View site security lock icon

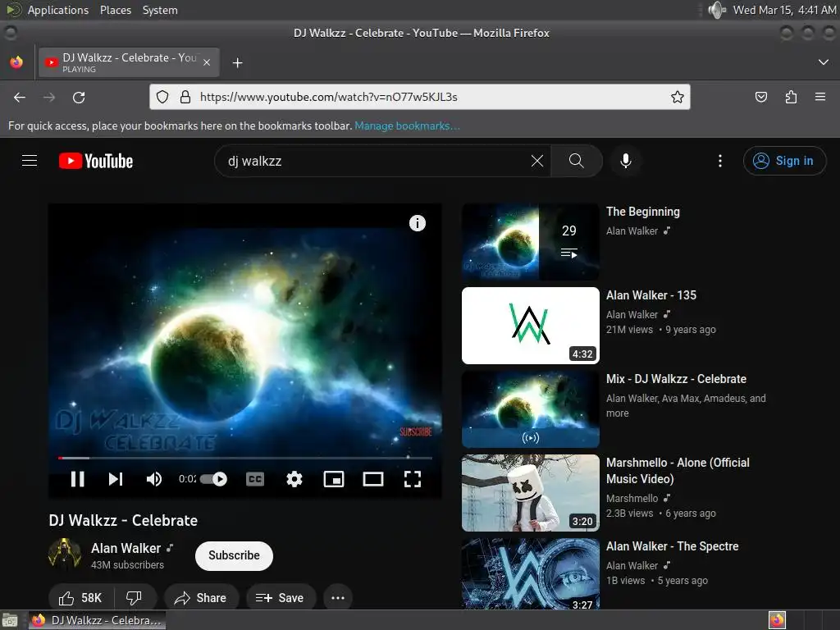[185, 97]
